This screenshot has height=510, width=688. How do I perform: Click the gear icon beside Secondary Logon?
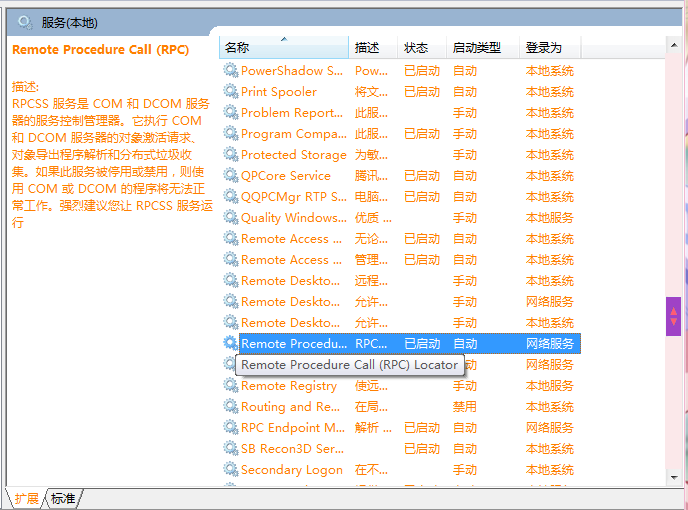point(230,470)
